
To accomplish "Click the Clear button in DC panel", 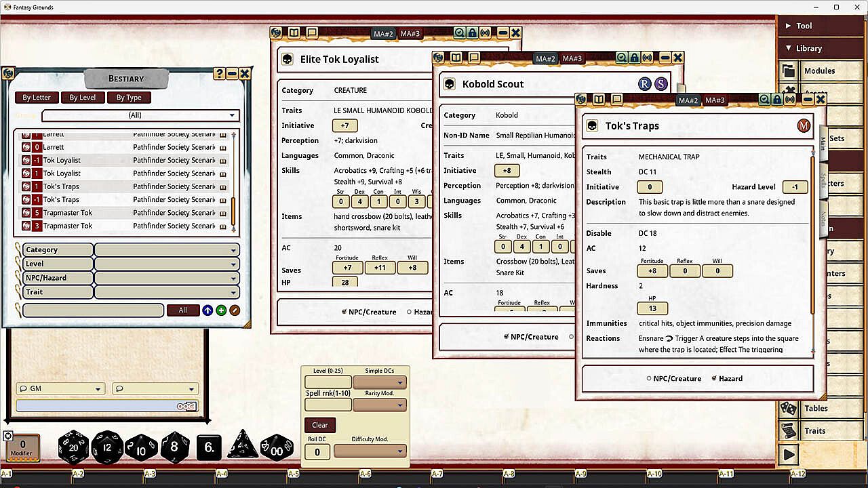I will click(320, 425).
